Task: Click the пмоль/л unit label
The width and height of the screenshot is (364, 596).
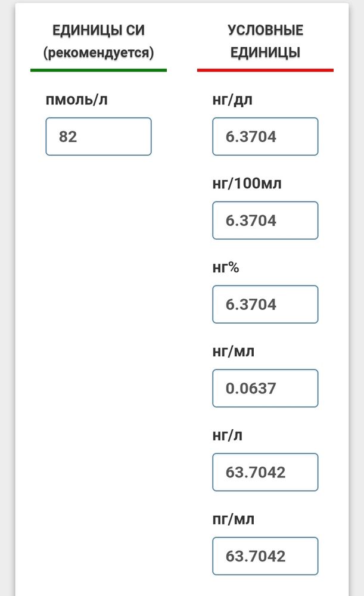Action: pos(76,100)
